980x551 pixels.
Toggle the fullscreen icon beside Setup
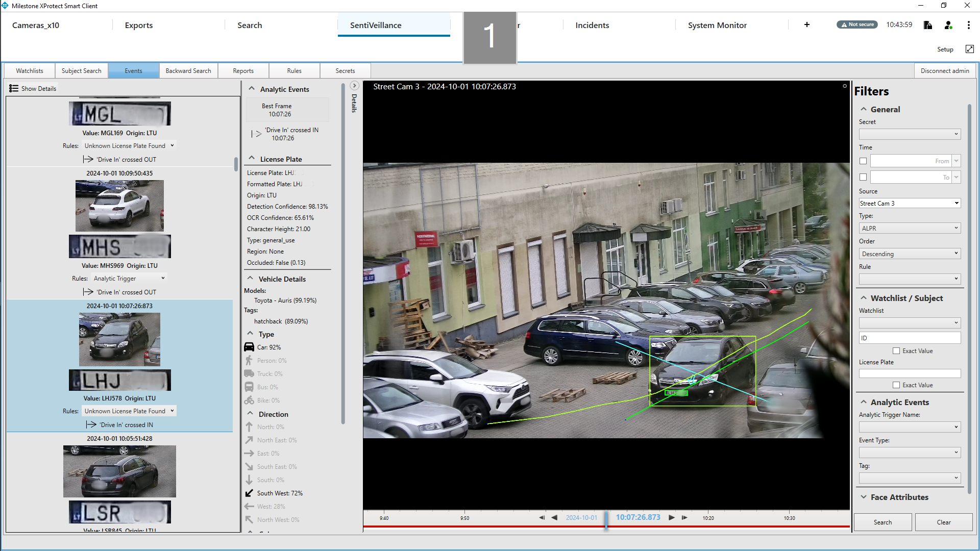coord(970,49)
